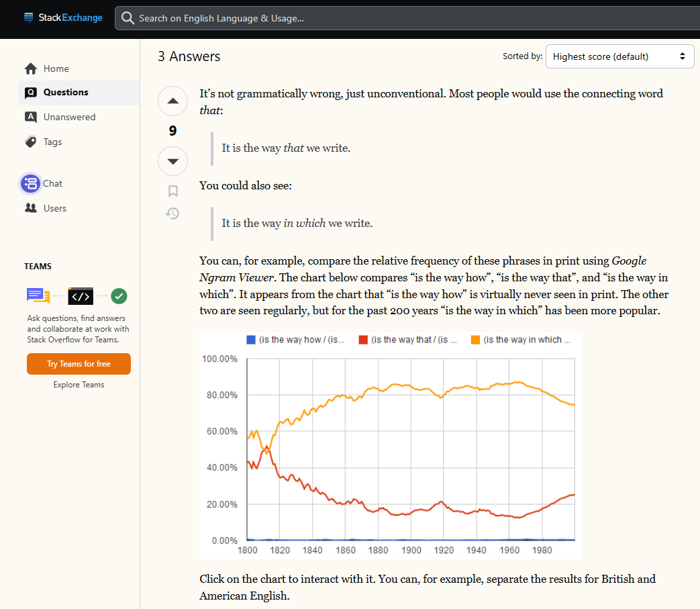Click the blue 'is the way how' legend swatch
The width and height of the screenshot is (700, 609).
[x=251, y=340]
